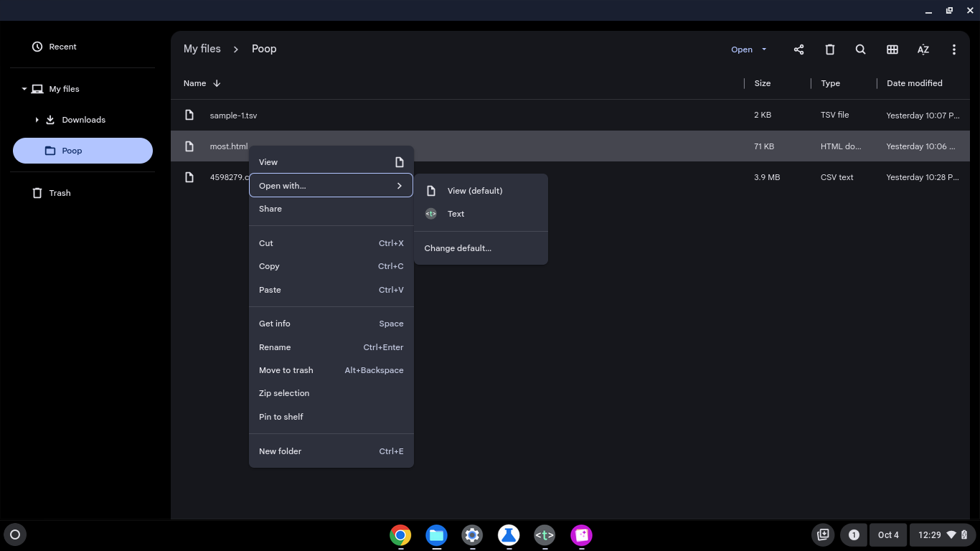This screenshot has width=980, height=551.
Task: Expand the Downloads folder tree arrow
Action: tap(37, 120)
